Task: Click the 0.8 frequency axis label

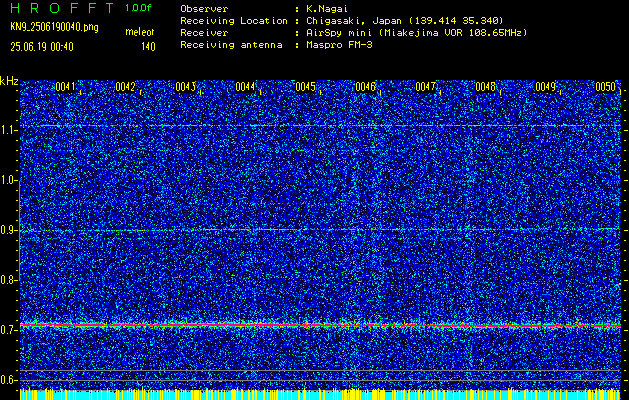Action: 8,280
